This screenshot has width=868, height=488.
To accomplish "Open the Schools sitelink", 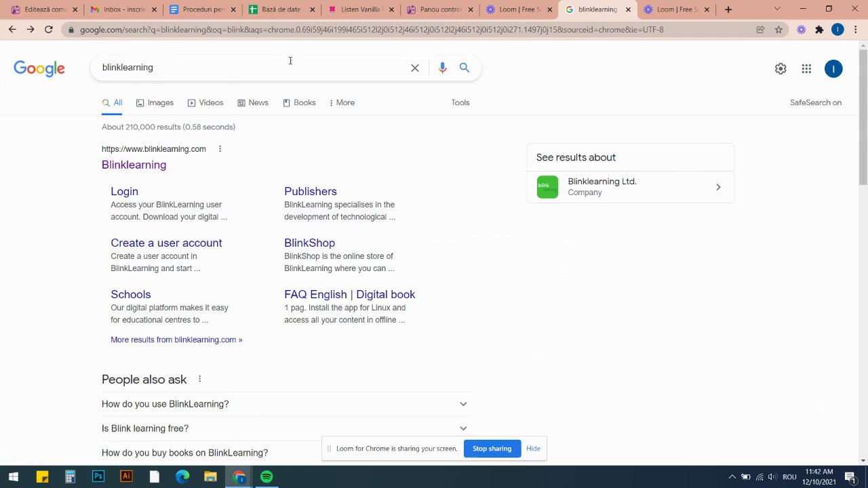I will (x=131, y=295).
